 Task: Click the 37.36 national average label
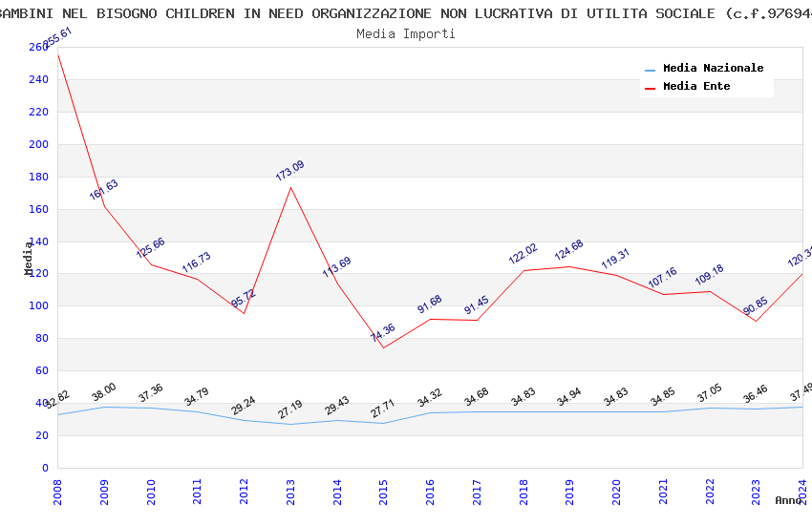point(150,393)
